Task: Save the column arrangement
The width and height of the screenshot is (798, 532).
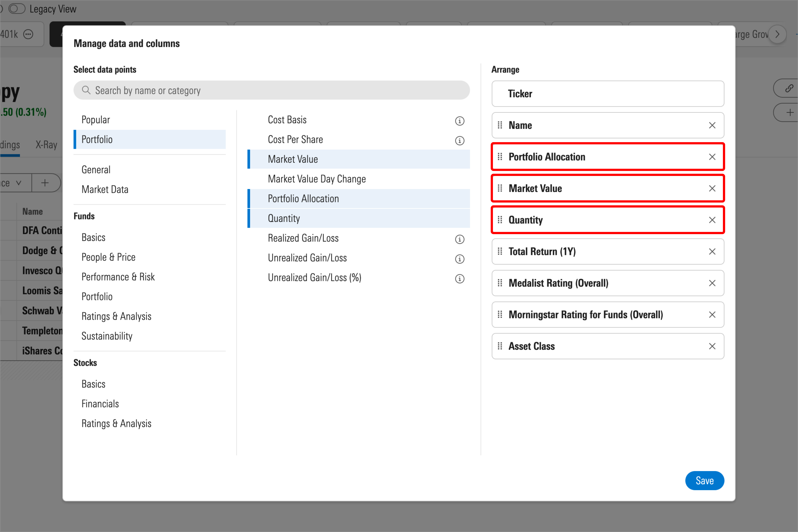Action: [x=704, y=480]
